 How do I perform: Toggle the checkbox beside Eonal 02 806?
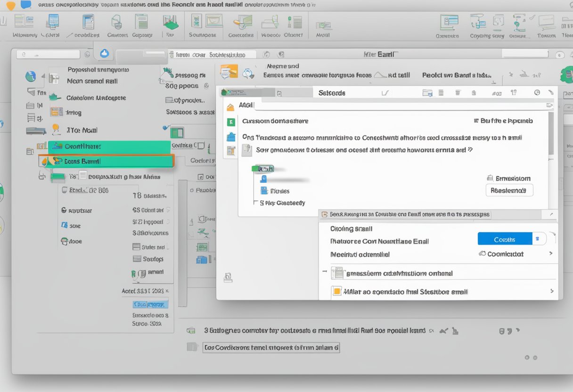tap(65, 190)
